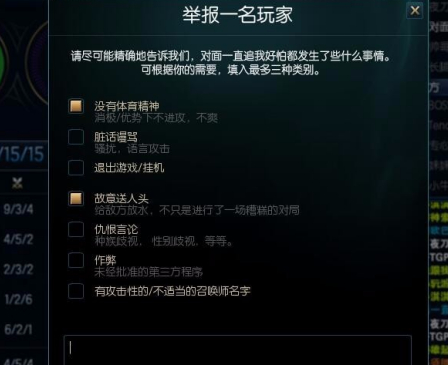
Task: Close the 举报一名玩家 dialog with X
Action: click(415, 11)
